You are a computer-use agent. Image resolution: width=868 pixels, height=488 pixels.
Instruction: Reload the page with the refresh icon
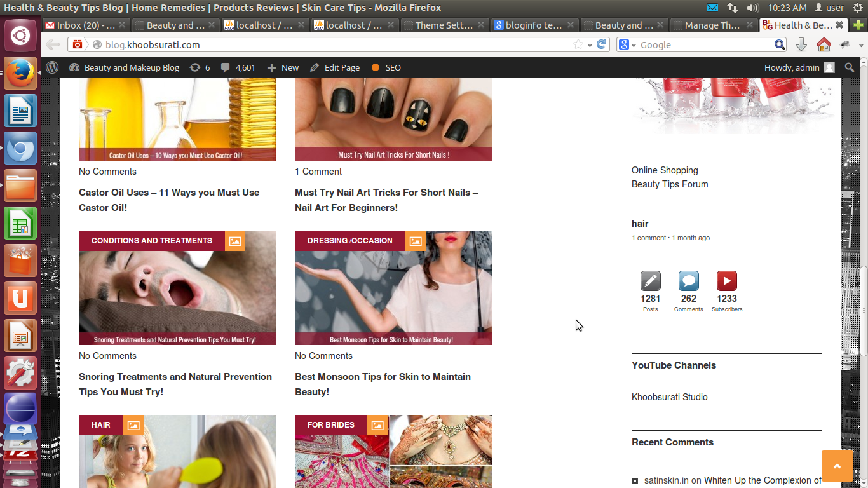coord(602,44)
